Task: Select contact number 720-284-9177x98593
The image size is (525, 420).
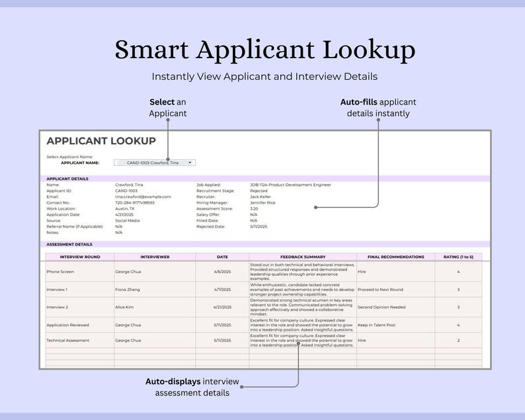Action: coord(135,203)
